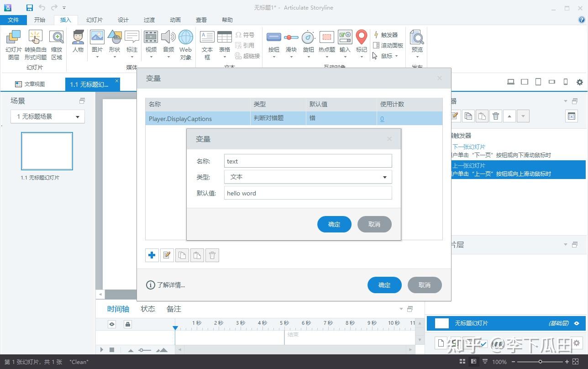Toggle base layer visibility eye icon

(577, 323)
